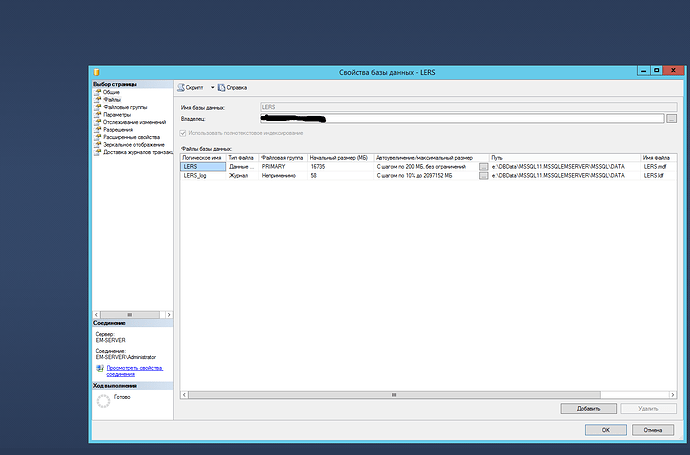Open the Параметры page
Screen dimensions: 690x455
117,114
